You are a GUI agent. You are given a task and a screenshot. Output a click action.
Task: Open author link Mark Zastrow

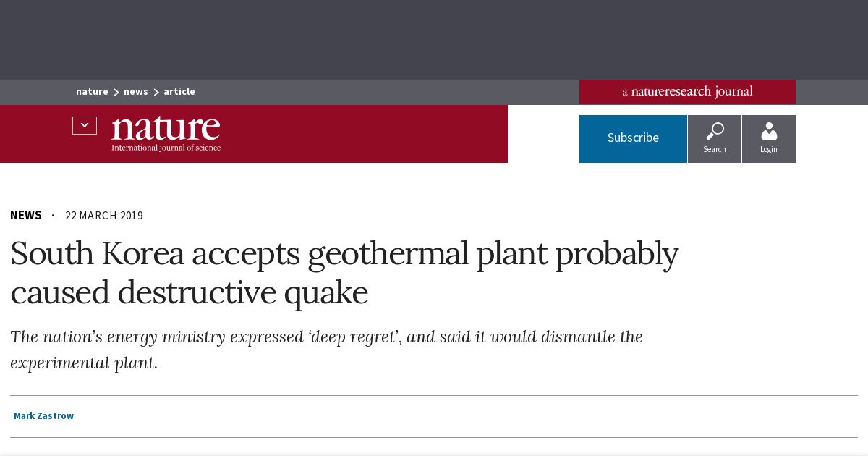[43, 416]
